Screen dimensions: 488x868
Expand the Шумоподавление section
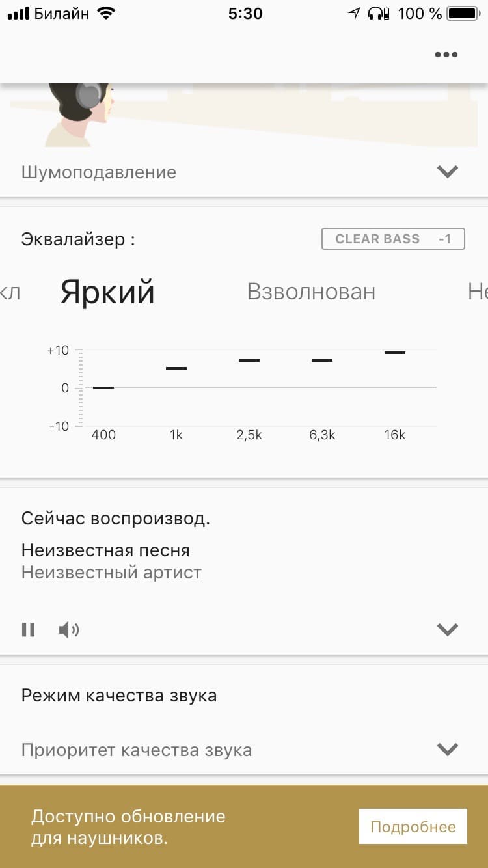coord(448,172)
